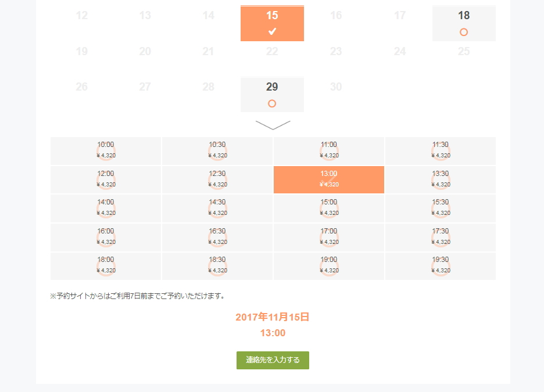Viewport: 544px width, 392px height.
Task: Click the green 連絡先を入力する button
Action: point(273,360)
